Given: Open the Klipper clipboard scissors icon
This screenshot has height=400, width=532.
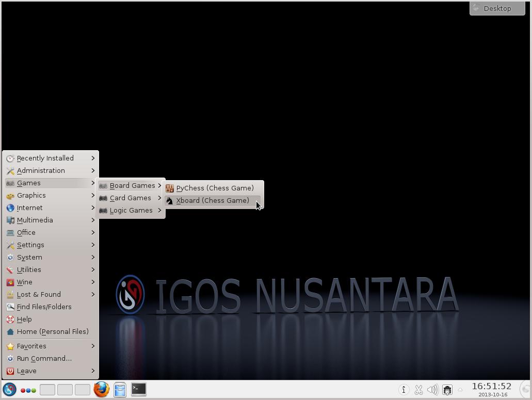Looking at the screenshot, I should click(418, 390).
